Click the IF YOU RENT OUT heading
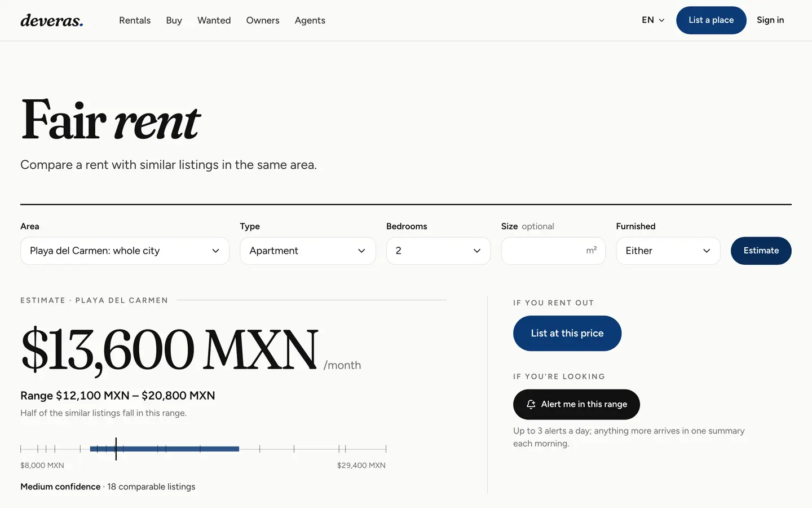This screenshot has height=508, width=812. point(554,303)
